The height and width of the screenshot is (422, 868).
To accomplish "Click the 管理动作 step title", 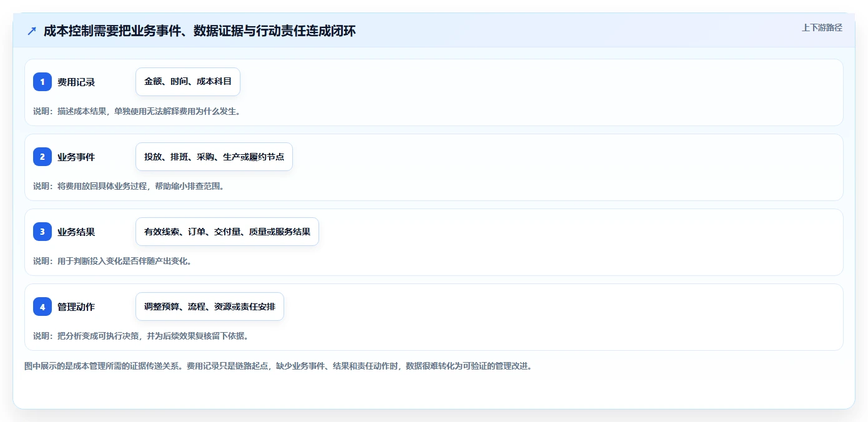I will coord(76,307).
